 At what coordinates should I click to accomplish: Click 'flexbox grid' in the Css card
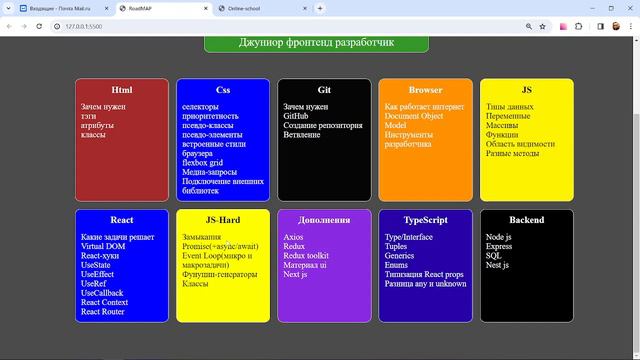click(x=202, y=163)
